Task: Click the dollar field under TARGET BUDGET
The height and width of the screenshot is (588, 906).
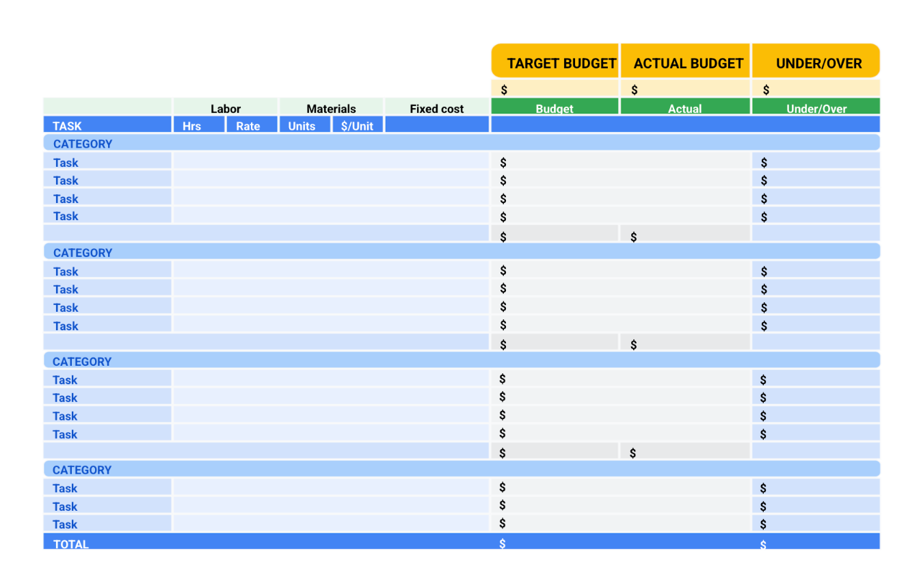Action: [555, 90]
